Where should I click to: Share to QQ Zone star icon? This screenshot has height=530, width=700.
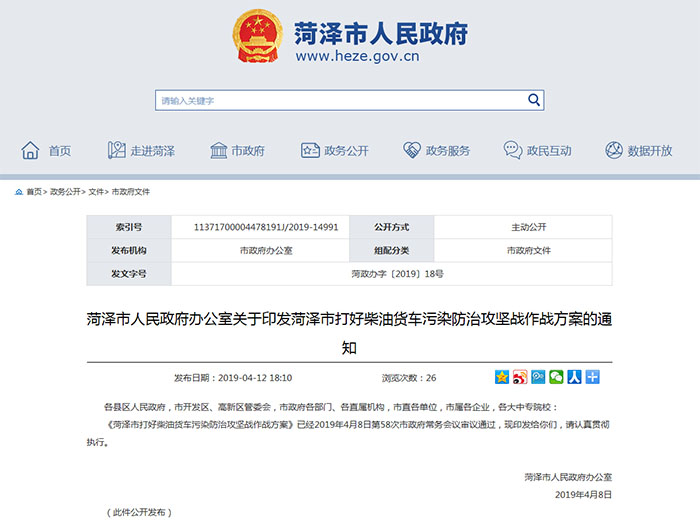point(502,378)
